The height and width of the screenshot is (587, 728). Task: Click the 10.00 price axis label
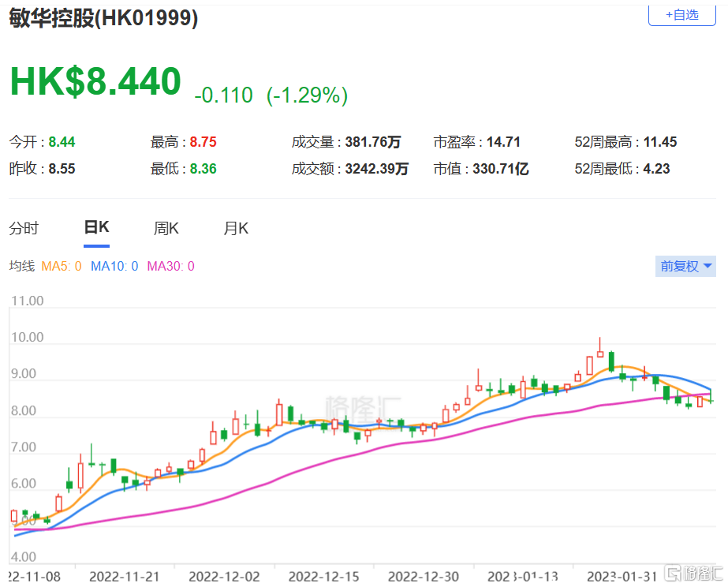(x=28, y=337)
